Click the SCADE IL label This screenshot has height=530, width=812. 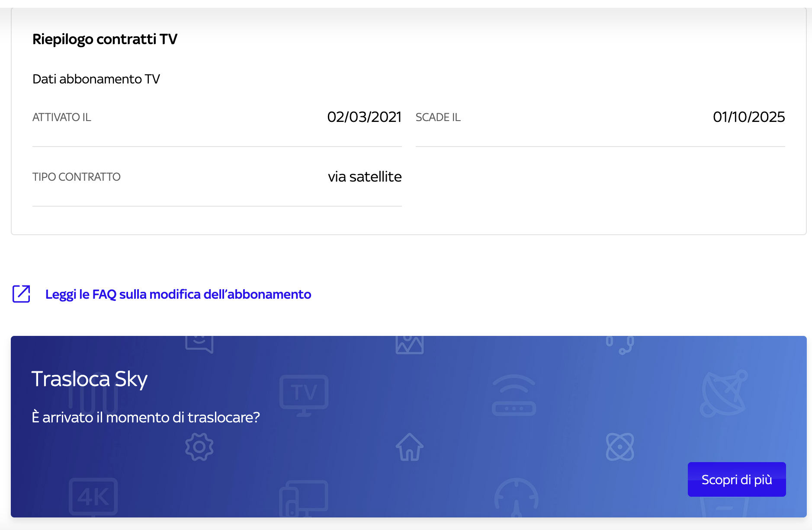438,117
